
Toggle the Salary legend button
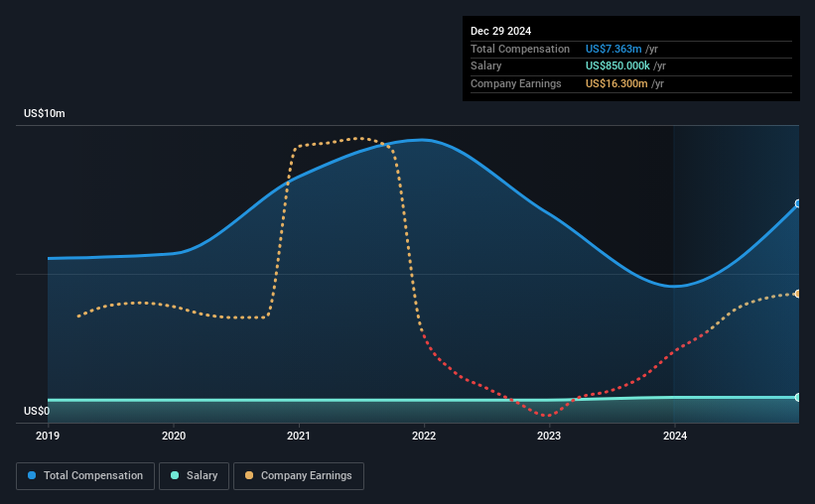tap(194, 476)
